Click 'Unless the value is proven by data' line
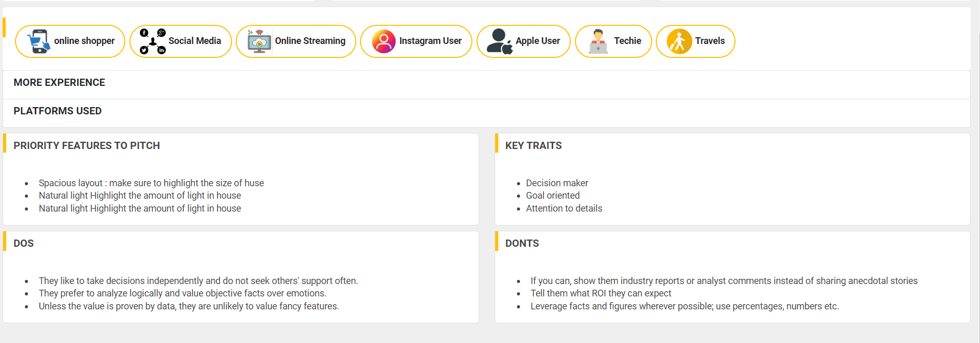Image resolution: width=980 pixels, height=343 pixels. (189, 306)
